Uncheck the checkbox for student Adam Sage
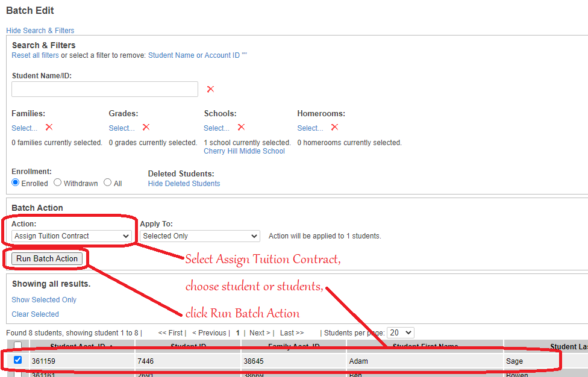 tap(17, 360)
